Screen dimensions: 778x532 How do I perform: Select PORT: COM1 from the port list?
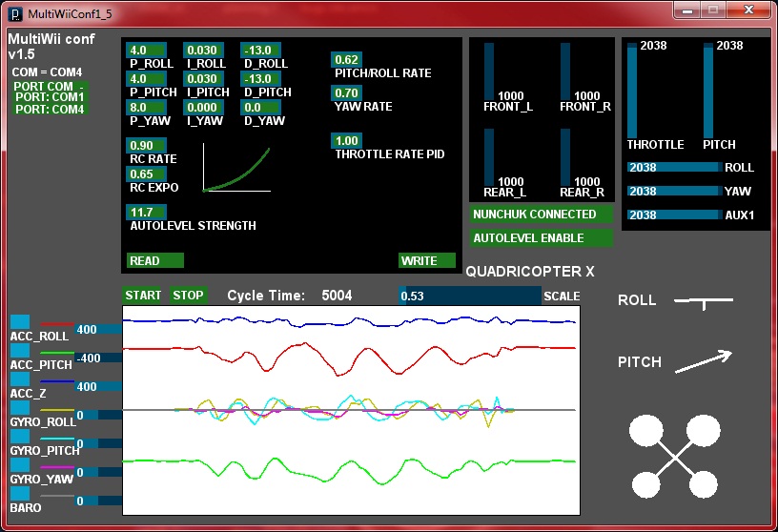(50, 97)
